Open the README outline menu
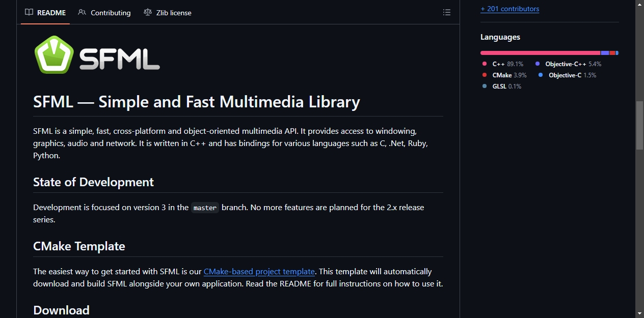644x318 pixels. pyautogui.click(x=447, y=13)
